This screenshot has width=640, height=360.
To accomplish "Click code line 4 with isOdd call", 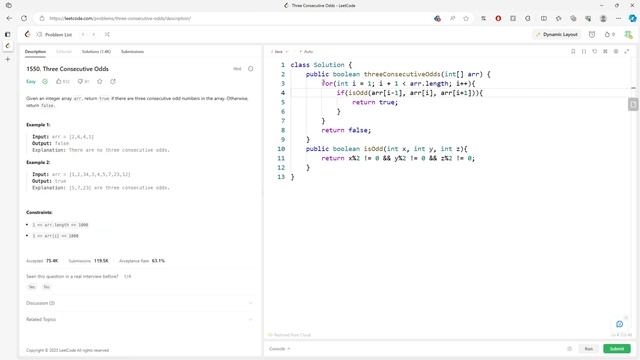I will pos(410,93).
